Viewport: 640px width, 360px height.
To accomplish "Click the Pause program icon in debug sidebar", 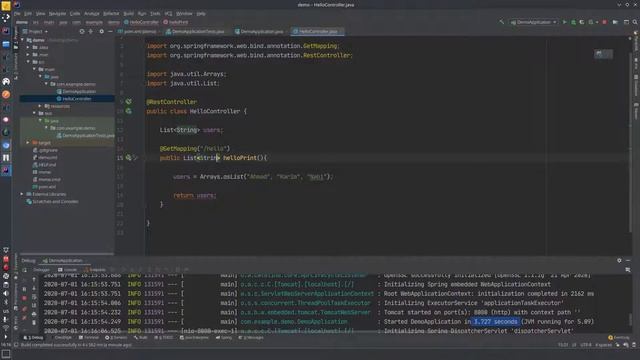I will 24,289.
